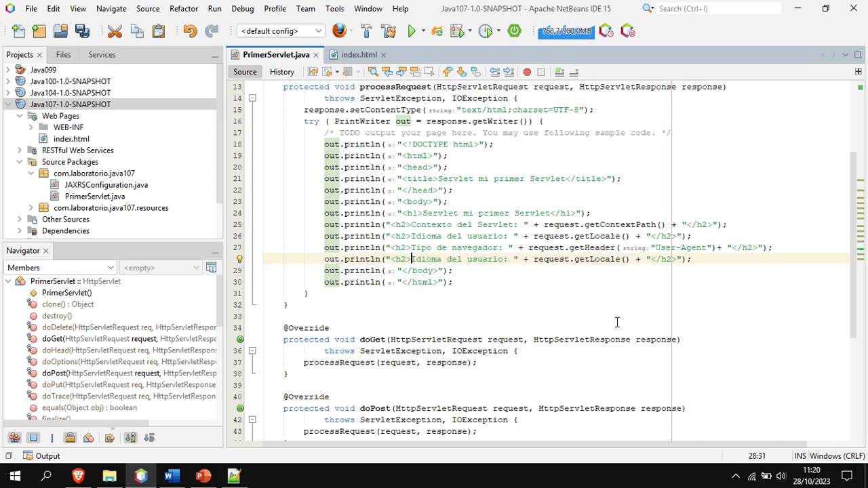Open the Firefox browser selector icon
The width and height of the screenshot is (868, 488).
pos(340,31)
